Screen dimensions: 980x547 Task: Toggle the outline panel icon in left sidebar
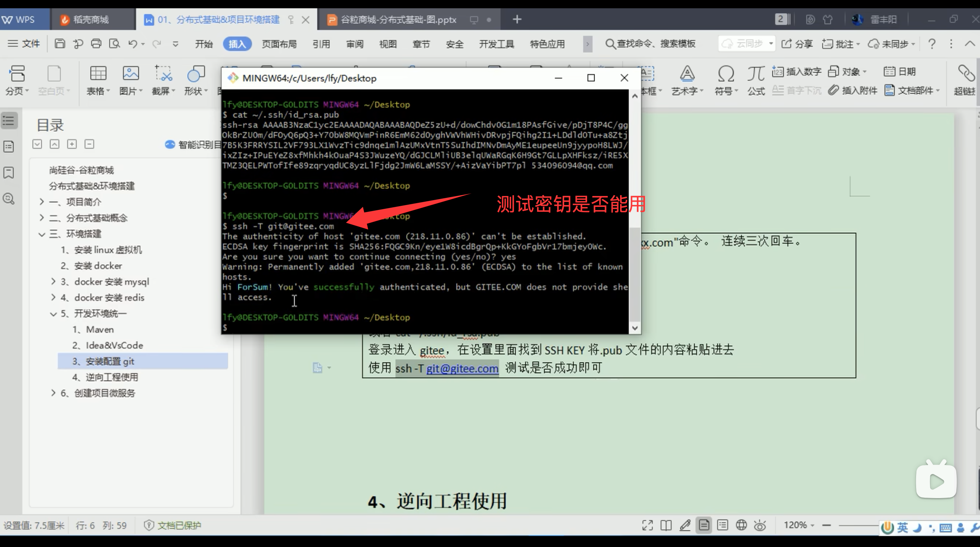(9, 121)
